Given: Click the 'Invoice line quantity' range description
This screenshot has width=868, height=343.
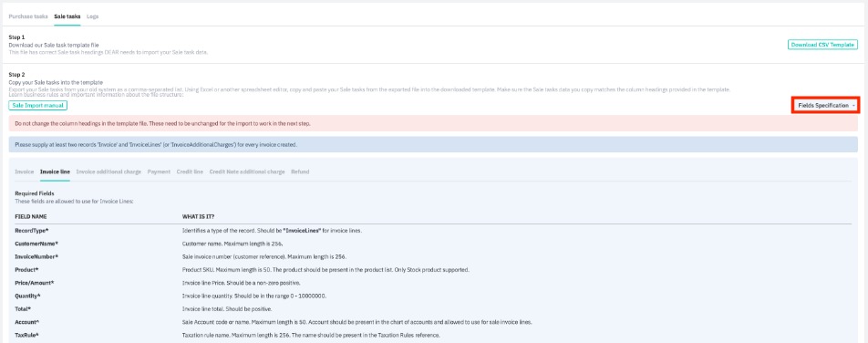Looking at the screenshot, I should [254, 296].
